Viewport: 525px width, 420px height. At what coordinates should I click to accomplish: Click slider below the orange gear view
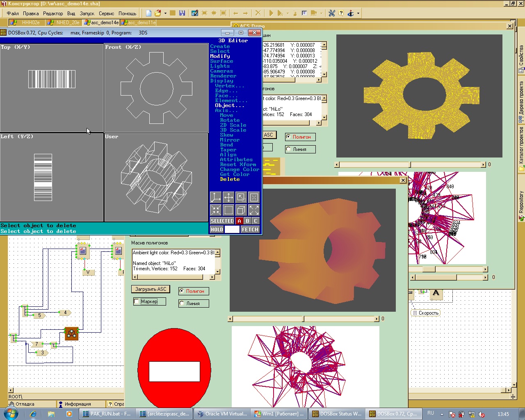pos(304,319)
